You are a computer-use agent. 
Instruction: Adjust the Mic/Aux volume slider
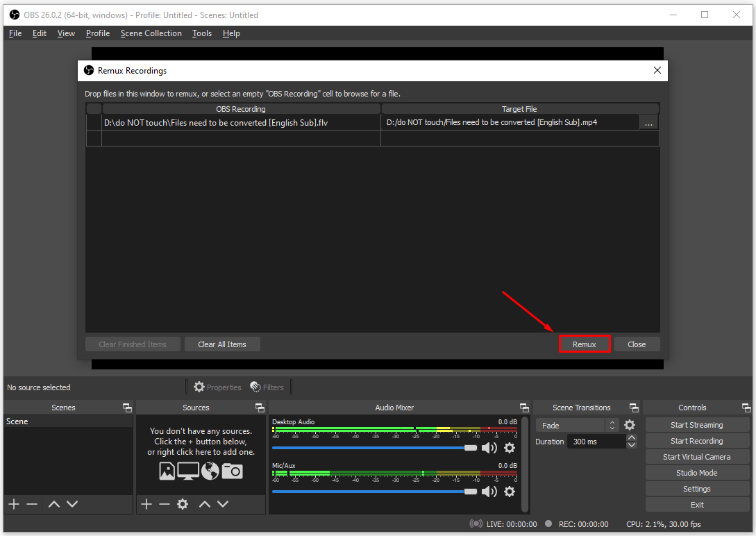375,492
